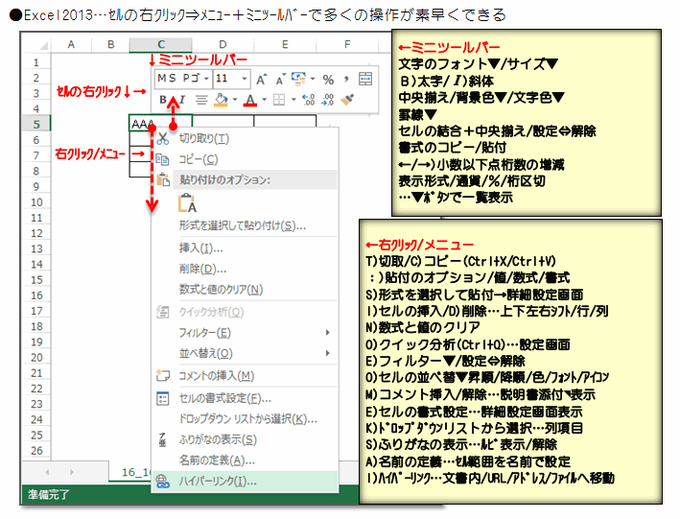Select column A header

click(x=72, y=44)
